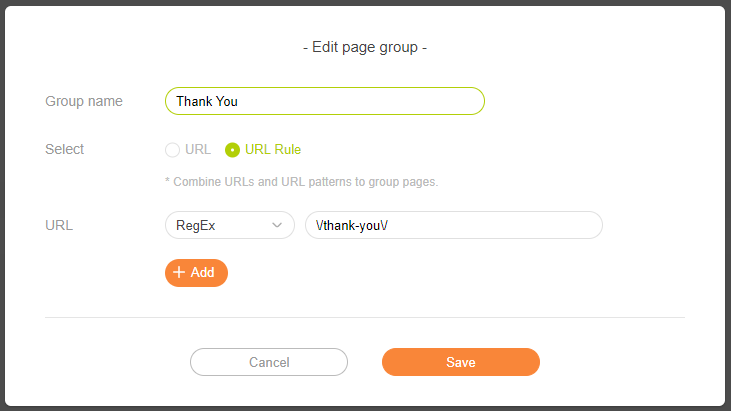Click the 'Combine URLs and URL patterns' hint
The height and width of the screenshot is (411, 731).
[x=302, y=182]
